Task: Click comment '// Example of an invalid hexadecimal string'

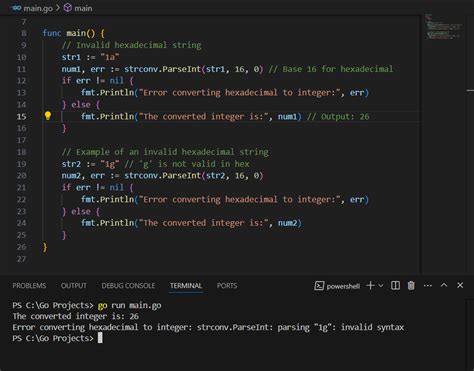Action: point(165,152)
